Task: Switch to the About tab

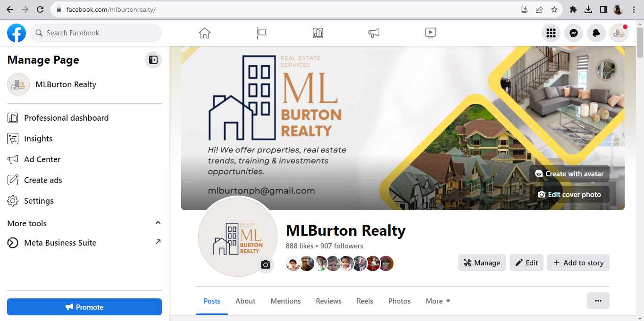Action: 245,301
